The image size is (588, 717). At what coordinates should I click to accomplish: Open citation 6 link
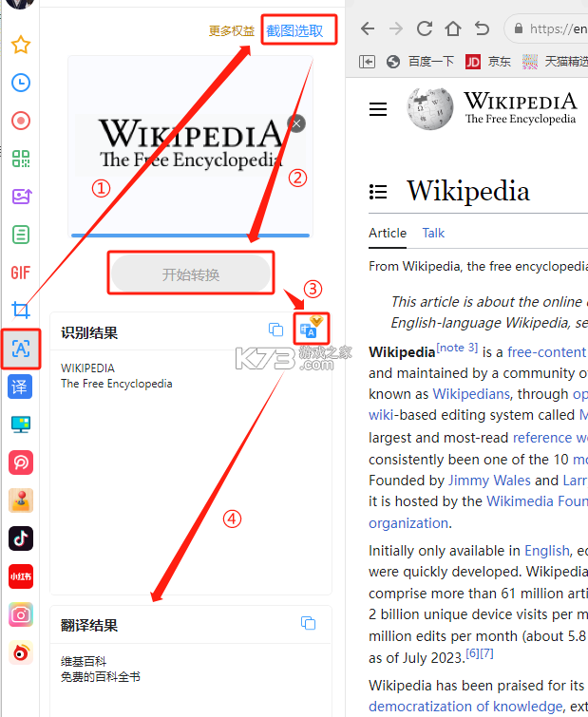tap(472, 653)
